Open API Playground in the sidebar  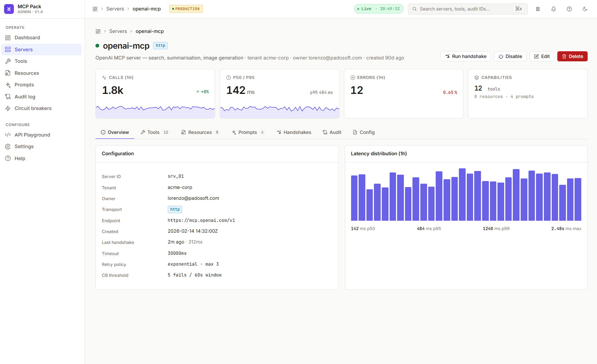click(42, 135)
